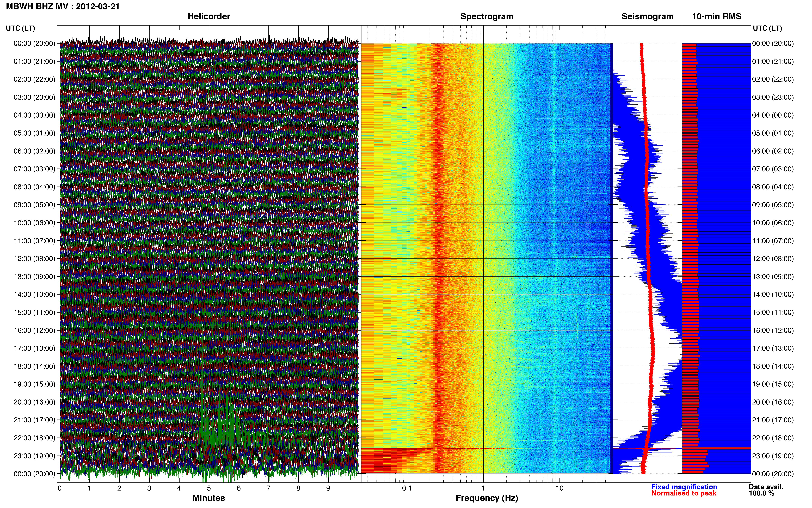Click the Minutes axis label
Image resolution: width=812 pixels, height=508 pixels.
[209, 498]
